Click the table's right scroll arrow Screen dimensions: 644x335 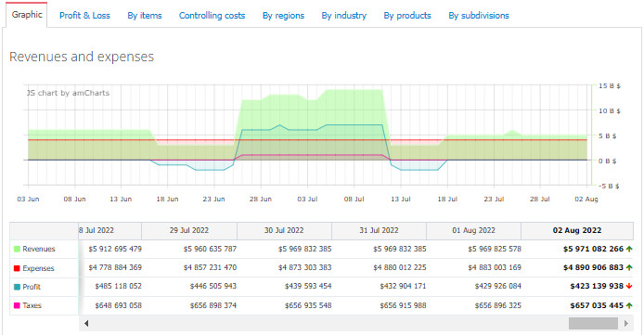626,324
